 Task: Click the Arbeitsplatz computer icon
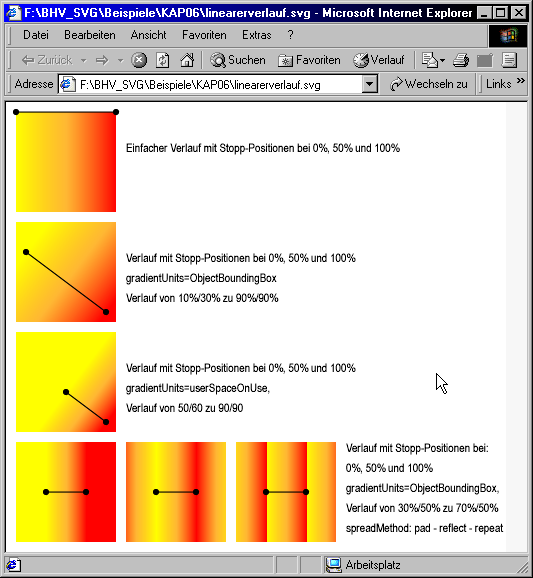click(334, 565)
